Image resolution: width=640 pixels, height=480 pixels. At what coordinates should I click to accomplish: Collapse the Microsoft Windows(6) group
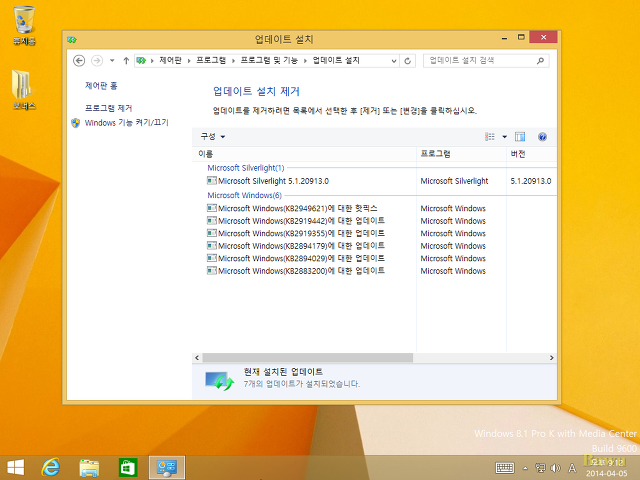(244, 195)
